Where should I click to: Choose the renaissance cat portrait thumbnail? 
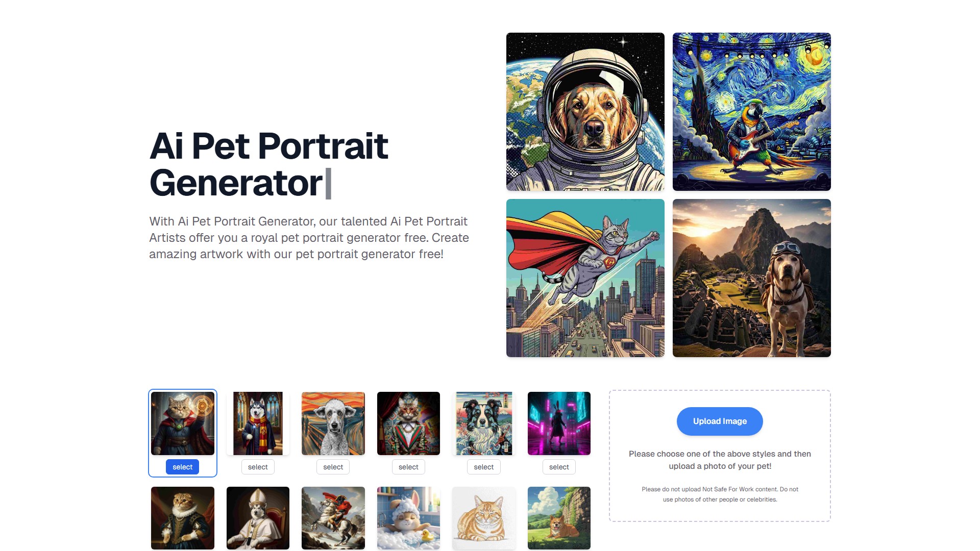(183, 518)
